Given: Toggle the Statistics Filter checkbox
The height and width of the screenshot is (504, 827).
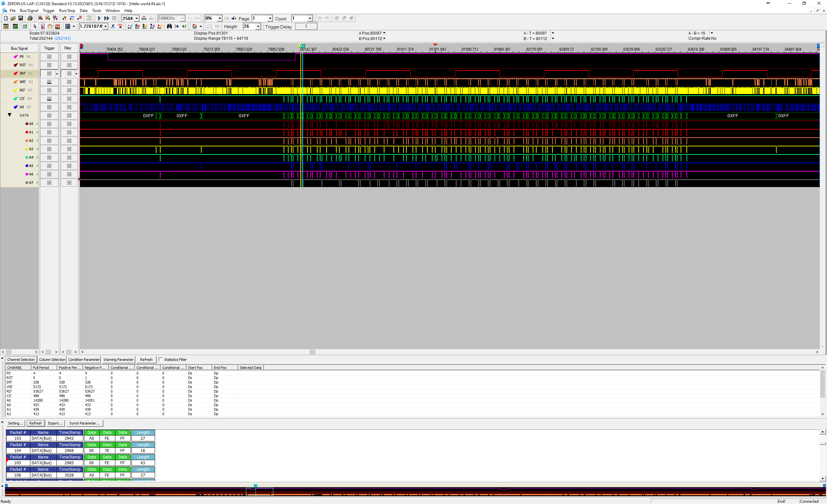Looking at the screenshot, I should click(161, 359).
